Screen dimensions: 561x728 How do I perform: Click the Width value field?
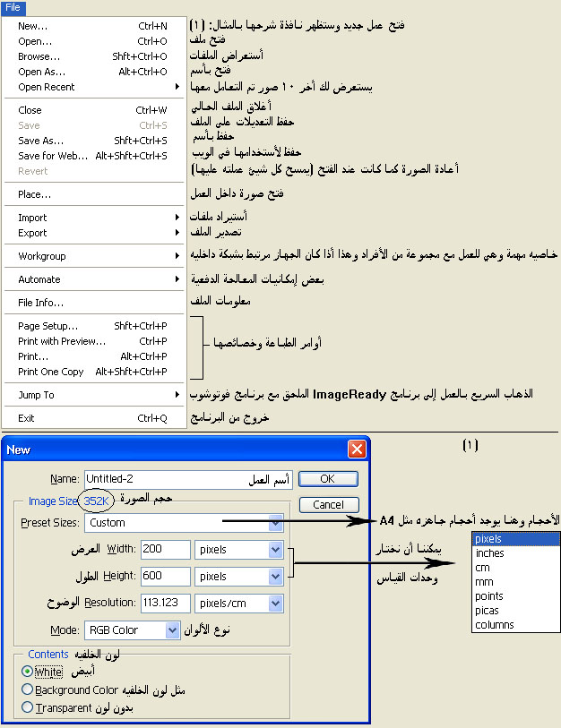pos(166,549)
